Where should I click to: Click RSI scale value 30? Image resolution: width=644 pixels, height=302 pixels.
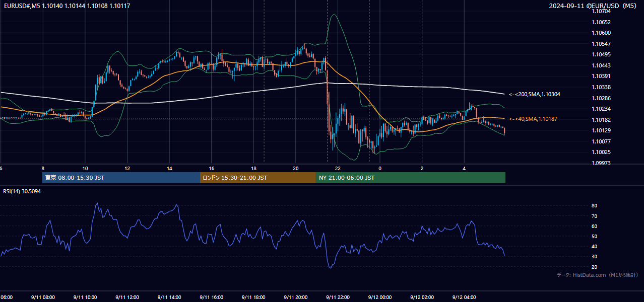tap(595, 256)
